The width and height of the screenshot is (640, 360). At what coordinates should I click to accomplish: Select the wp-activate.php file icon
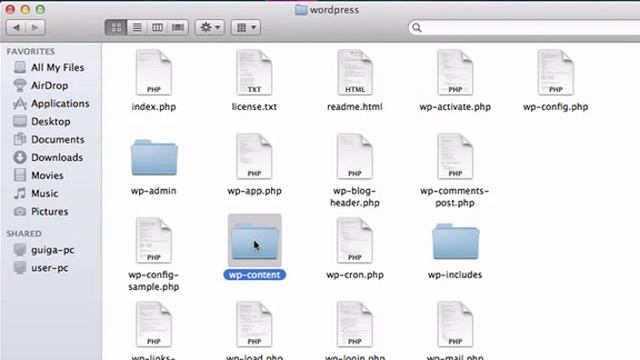click(455, 73)
